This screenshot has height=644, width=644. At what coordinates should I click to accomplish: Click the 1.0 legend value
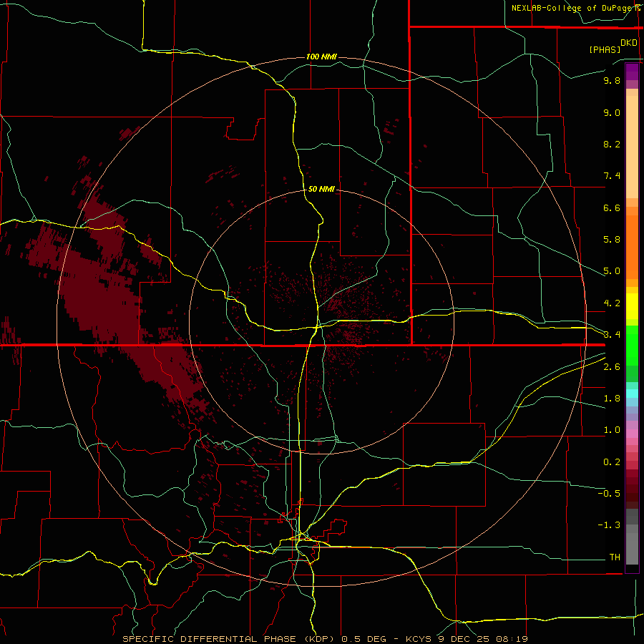[612, 430]
